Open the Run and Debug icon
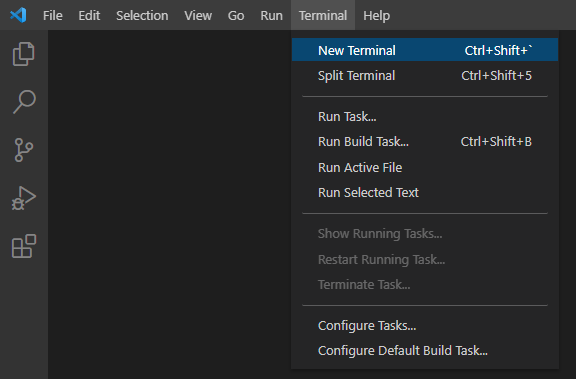Screen dimensions: 576x379 click(x=24, y=198)
